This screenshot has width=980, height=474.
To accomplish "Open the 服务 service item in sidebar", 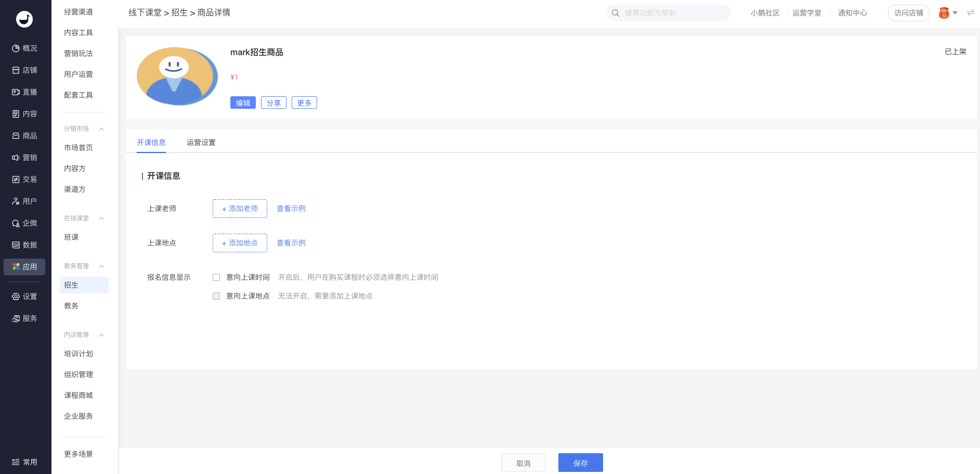I will [x=24, y=318].
